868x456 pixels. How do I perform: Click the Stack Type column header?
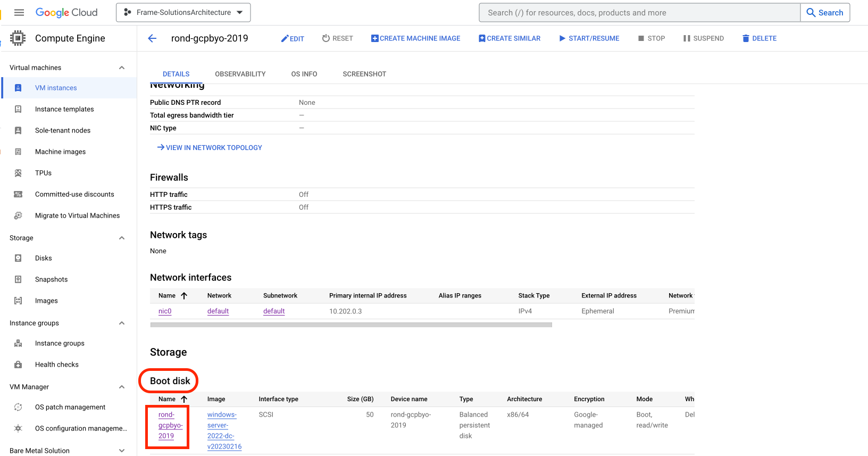[534, 295]
